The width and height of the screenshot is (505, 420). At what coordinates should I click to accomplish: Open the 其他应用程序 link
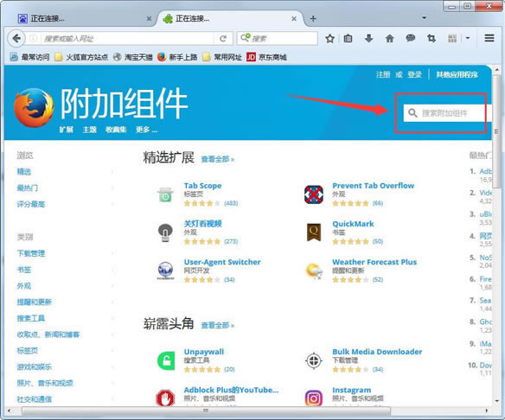tap(457, 74)
